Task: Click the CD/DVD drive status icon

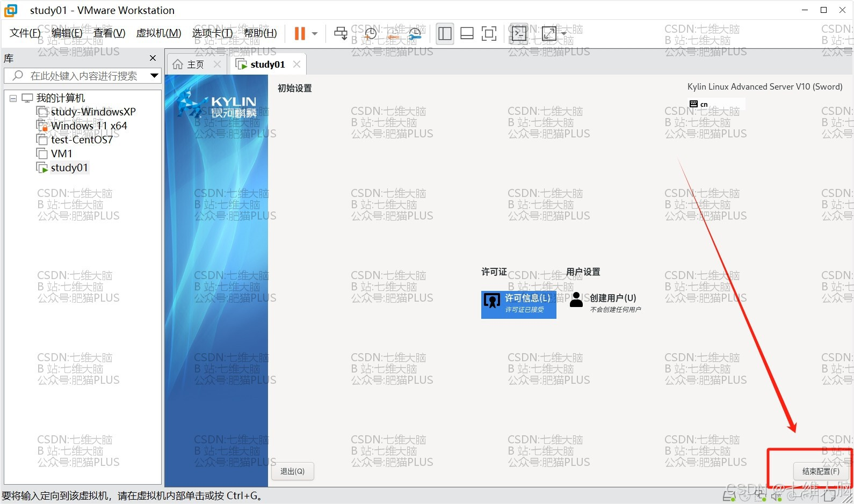Action: 744,496
